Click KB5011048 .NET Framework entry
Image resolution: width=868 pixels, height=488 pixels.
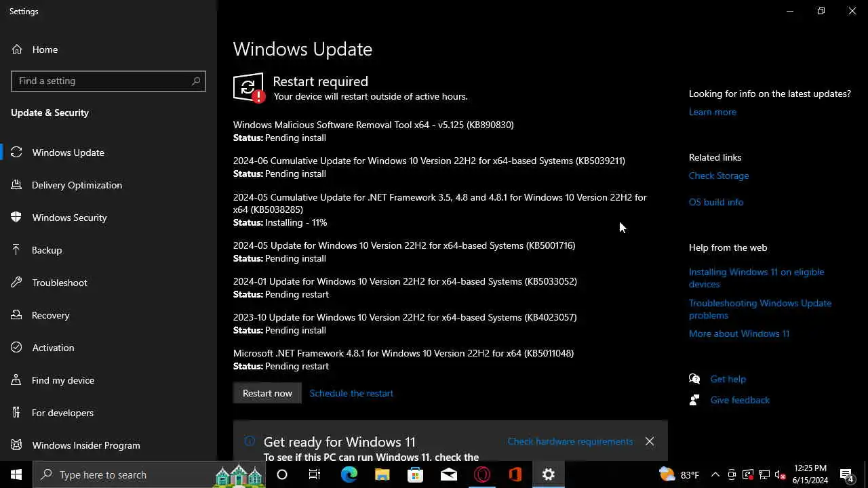tap(403, 359)
